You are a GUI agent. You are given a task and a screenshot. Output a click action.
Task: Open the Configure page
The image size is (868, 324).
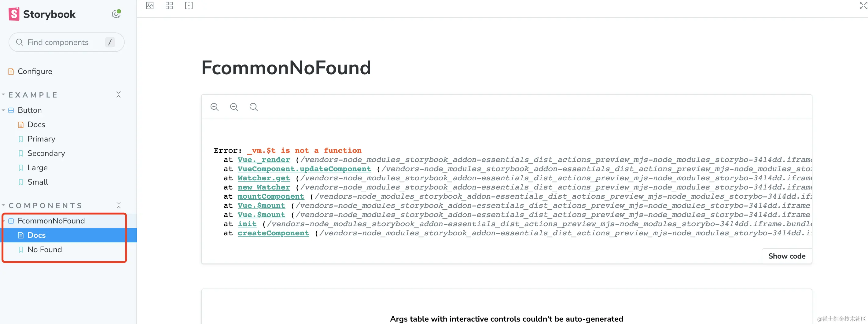(x=35, y=72)
